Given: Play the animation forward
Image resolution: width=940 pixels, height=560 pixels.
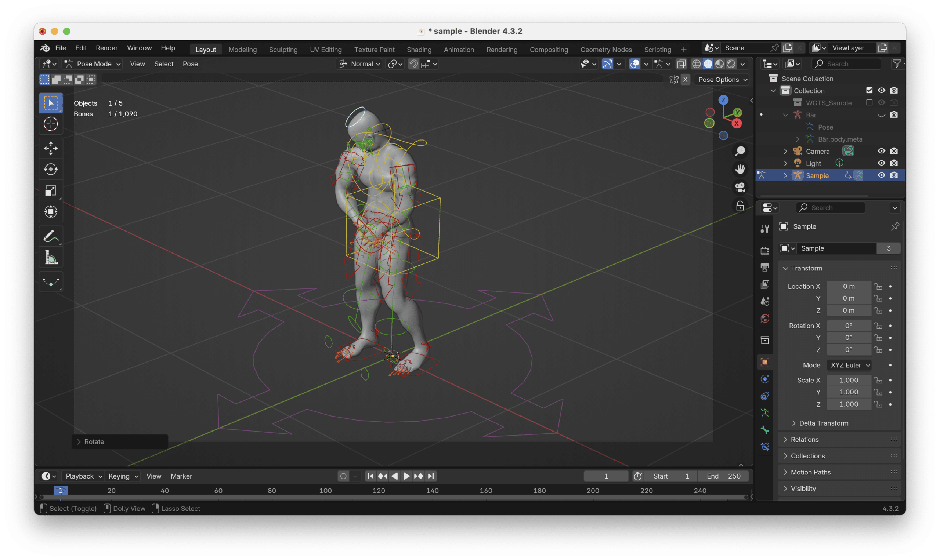Looking at the screenshot, I should 406,476.
